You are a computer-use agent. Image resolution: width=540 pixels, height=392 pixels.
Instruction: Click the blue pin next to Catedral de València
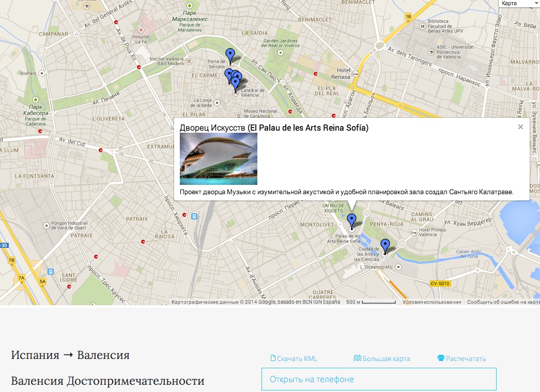235,84
